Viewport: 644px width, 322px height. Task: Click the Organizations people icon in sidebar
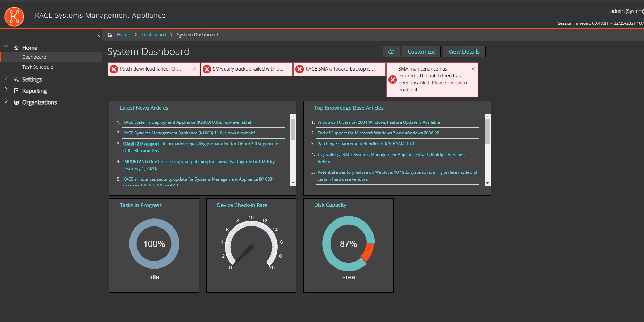click(16, 102)
